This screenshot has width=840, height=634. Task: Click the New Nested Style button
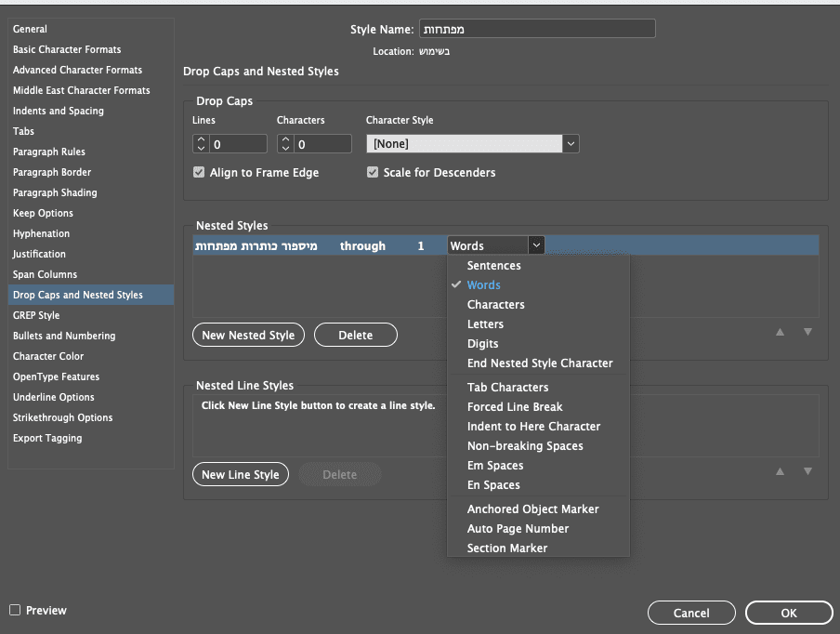pos(248,335)
